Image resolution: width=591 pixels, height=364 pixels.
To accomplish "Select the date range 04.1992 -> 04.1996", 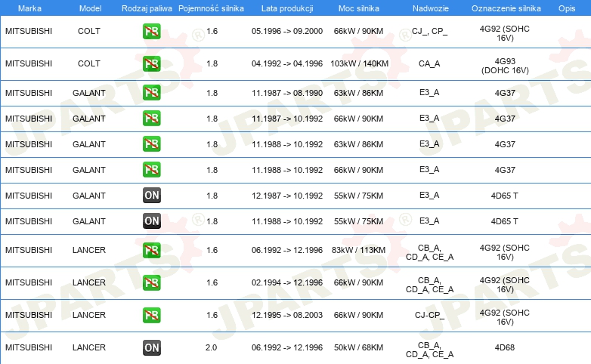I will [x=287, y=63].
